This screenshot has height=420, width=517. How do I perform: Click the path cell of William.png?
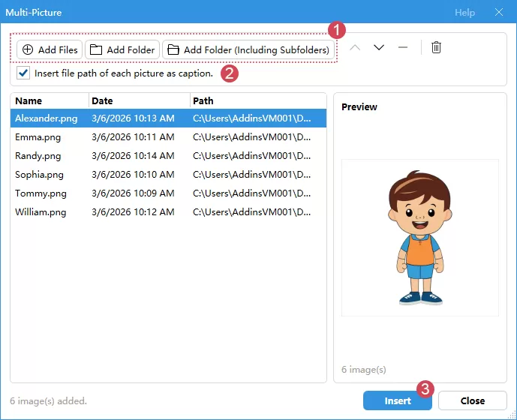(x=252, y=212)
